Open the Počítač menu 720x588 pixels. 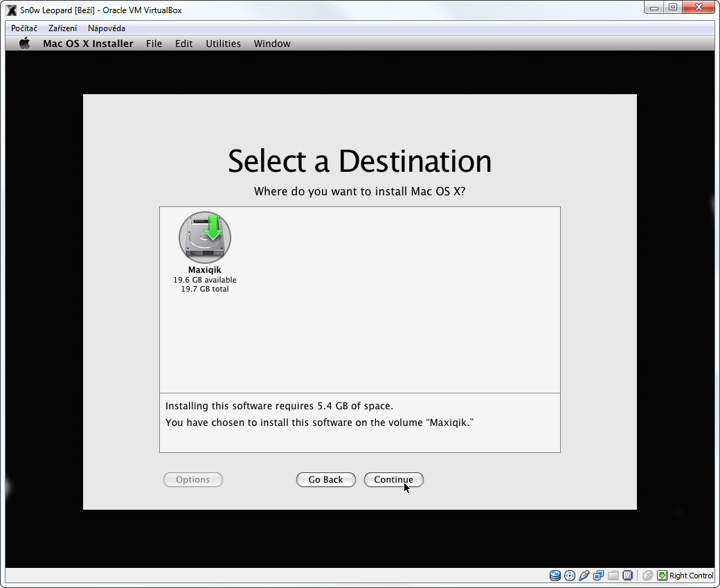(24, 28)
